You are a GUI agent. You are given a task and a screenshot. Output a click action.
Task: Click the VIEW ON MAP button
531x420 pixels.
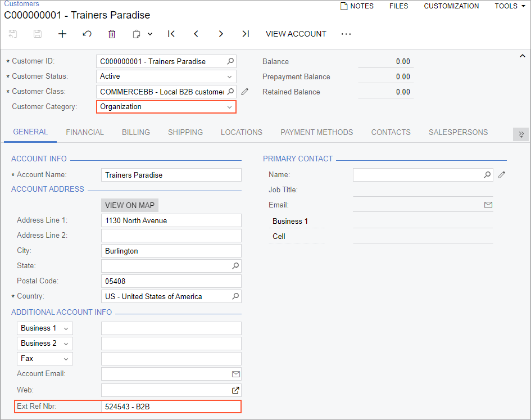(x=130, y=205)
